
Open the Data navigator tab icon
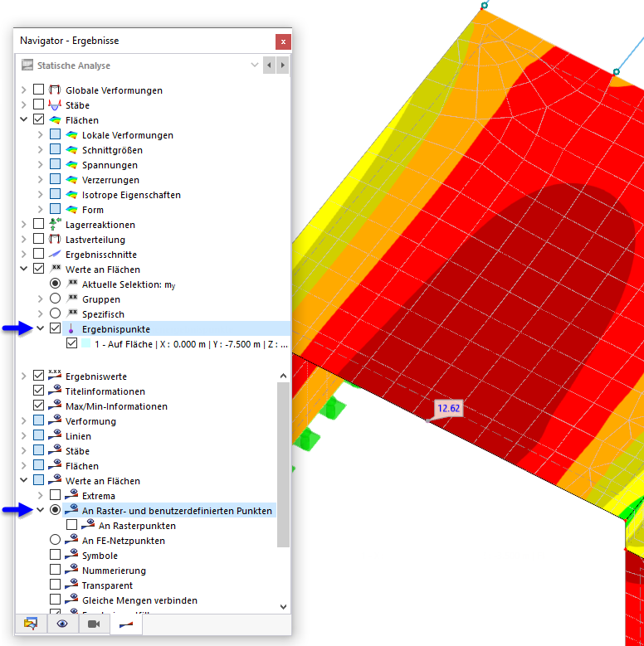(31, 624)
